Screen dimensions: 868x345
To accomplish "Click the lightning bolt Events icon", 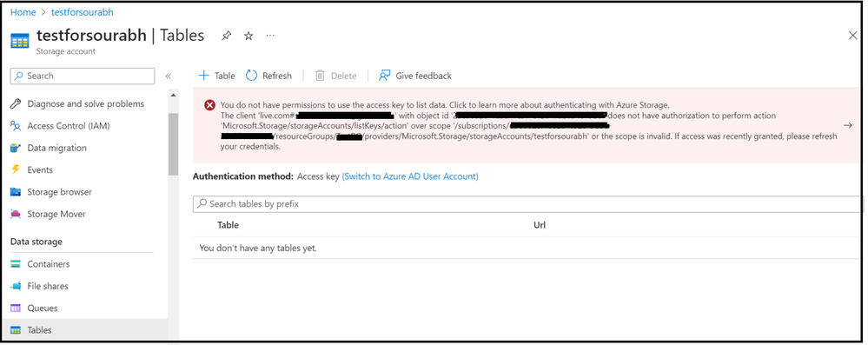I will [16, 170].
